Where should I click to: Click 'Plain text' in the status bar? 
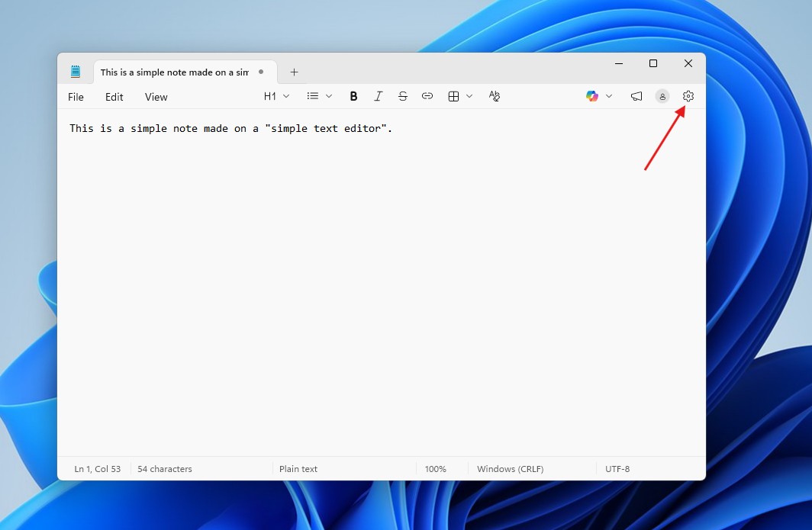pyautogui.click(x=298, y=469)
